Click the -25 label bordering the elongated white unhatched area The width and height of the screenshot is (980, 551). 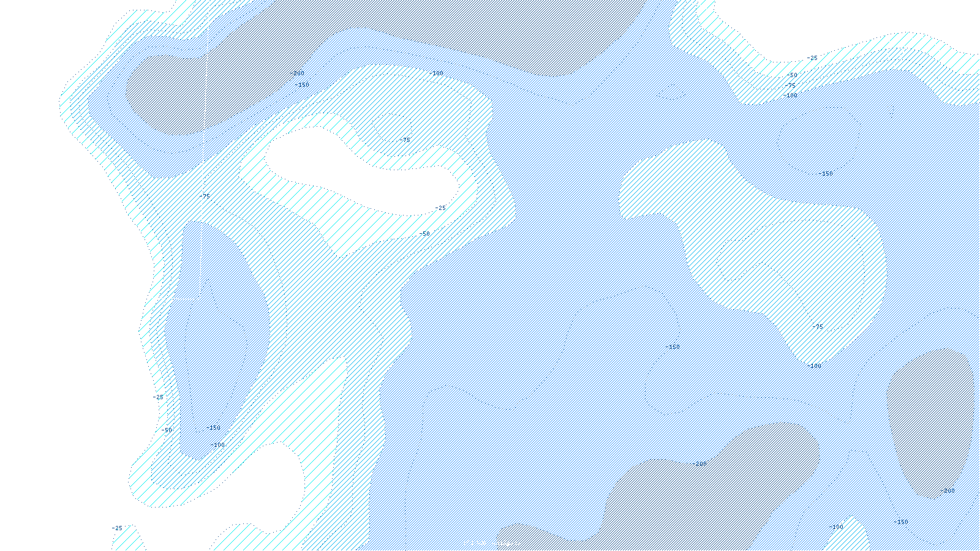coord(440,208)
